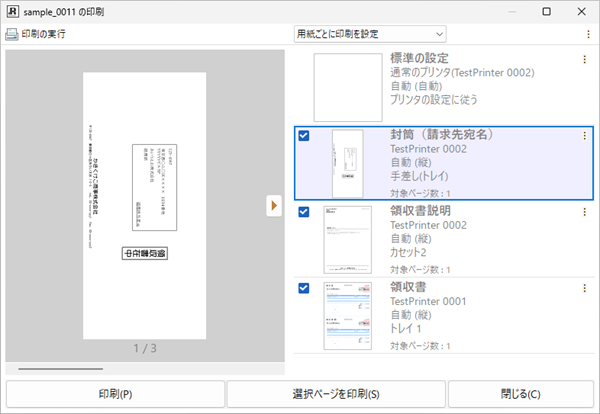The width and height of the screenshot is (600, 414).
Task: Uncheck the 封筒（請求先宛名） checkbox
Action: coord(304,135)
